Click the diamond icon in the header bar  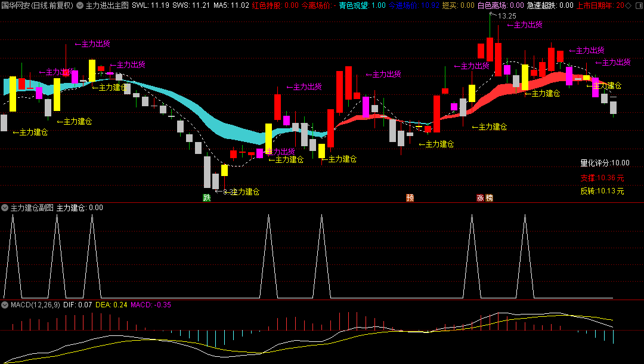(628, 6)
